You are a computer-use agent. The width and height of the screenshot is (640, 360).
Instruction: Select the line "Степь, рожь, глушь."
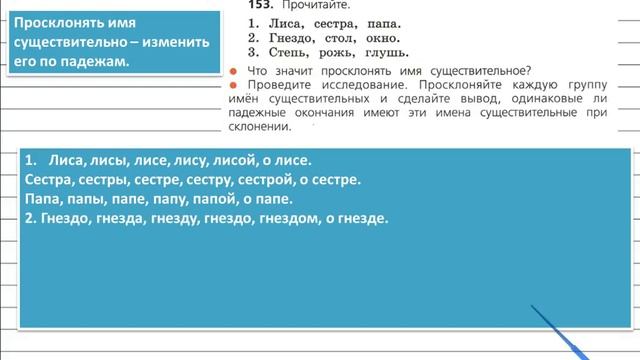pos(338,53)
